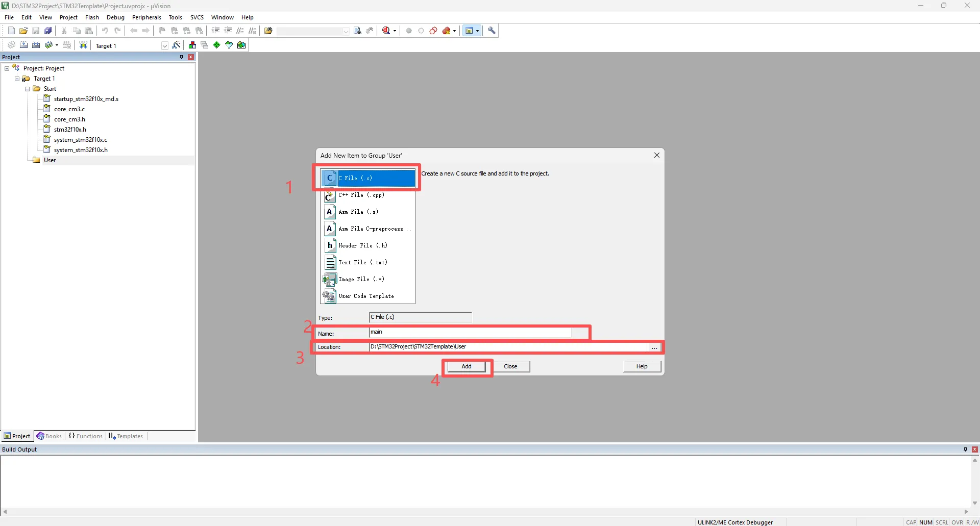Click the Translate file icon

[11, 45]
